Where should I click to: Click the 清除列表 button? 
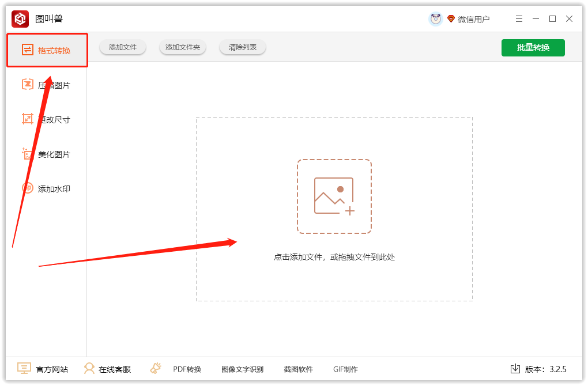click(242, 47)
